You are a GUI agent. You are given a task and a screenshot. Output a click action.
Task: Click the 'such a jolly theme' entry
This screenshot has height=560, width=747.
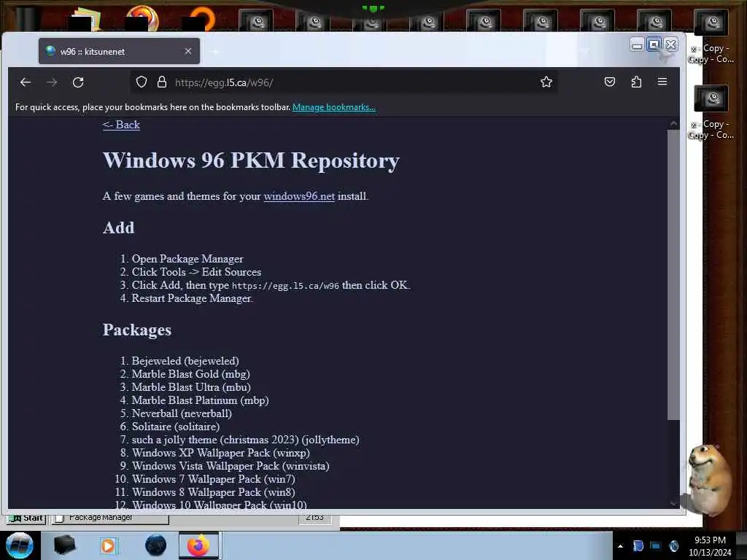(245, 440)
